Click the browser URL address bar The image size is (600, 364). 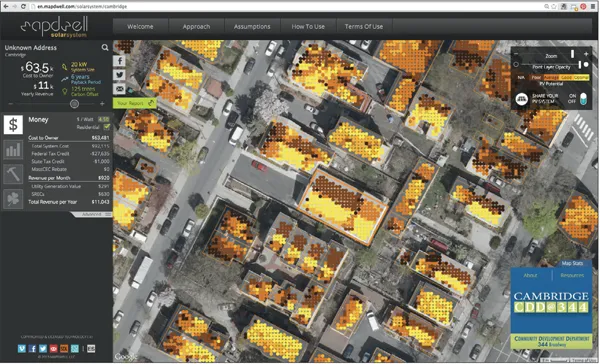pos(287,7)
